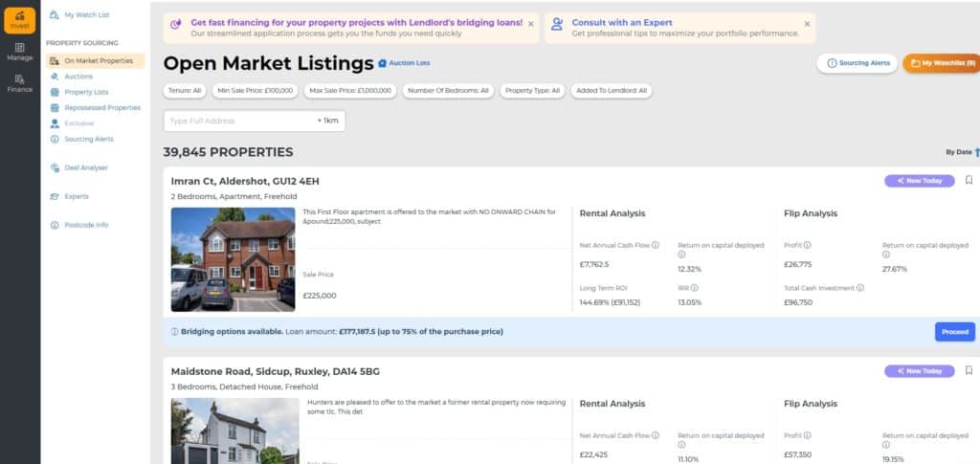
Task: Close the bridging loans financing banner
Action: [530, 24]
